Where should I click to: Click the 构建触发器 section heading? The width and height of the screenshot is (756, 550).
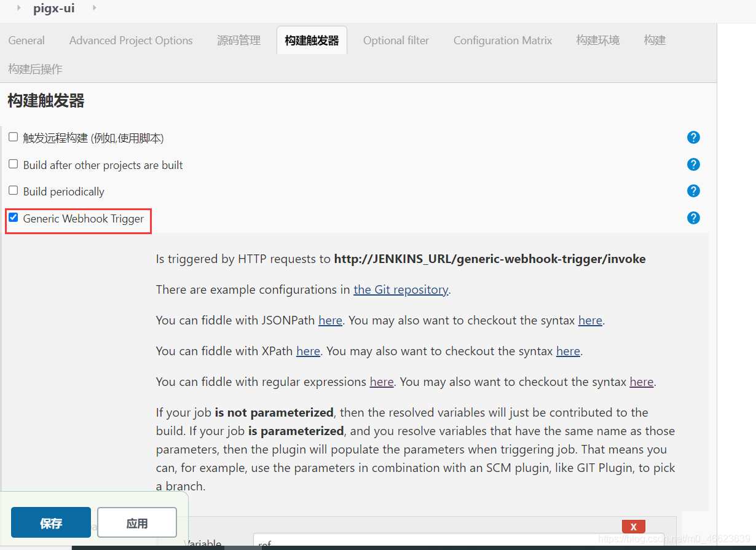(46, 101)
